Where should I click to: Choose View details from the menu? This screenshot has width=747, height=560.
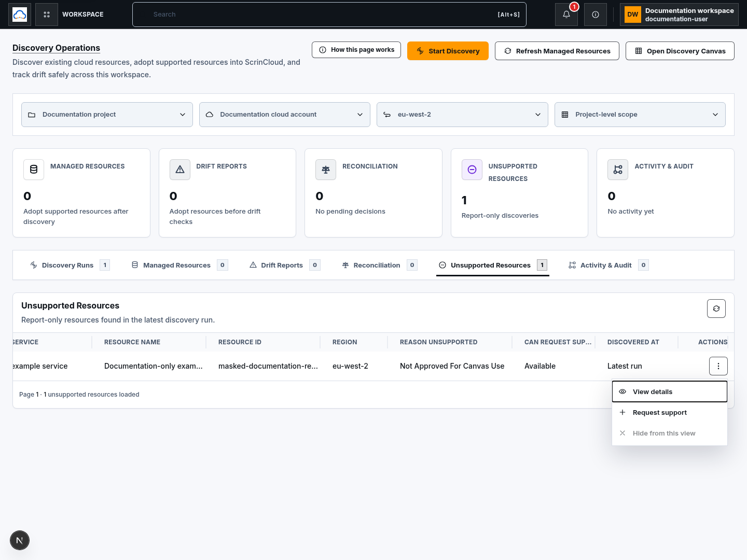pos(670,392)
